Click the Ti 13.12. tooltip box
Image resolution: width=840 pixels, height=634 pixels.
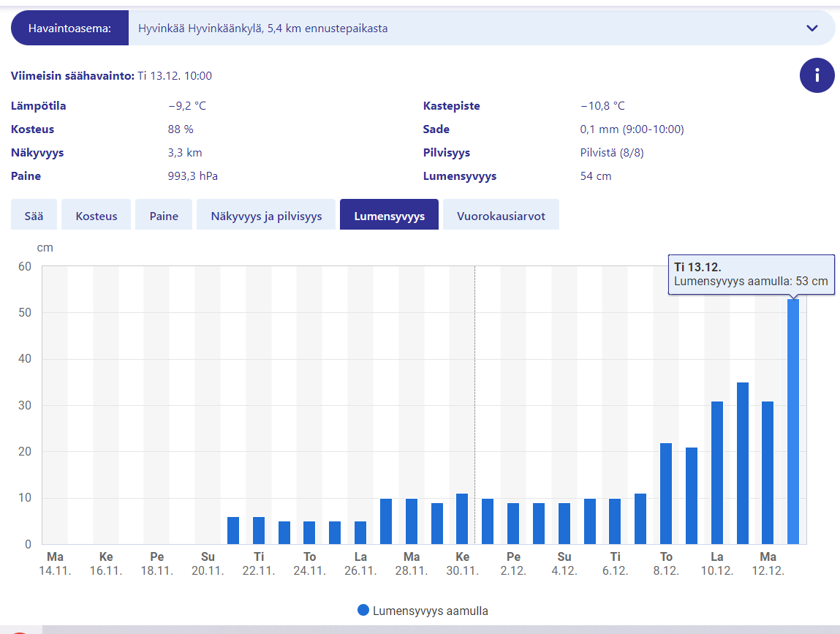click(751, 275)
